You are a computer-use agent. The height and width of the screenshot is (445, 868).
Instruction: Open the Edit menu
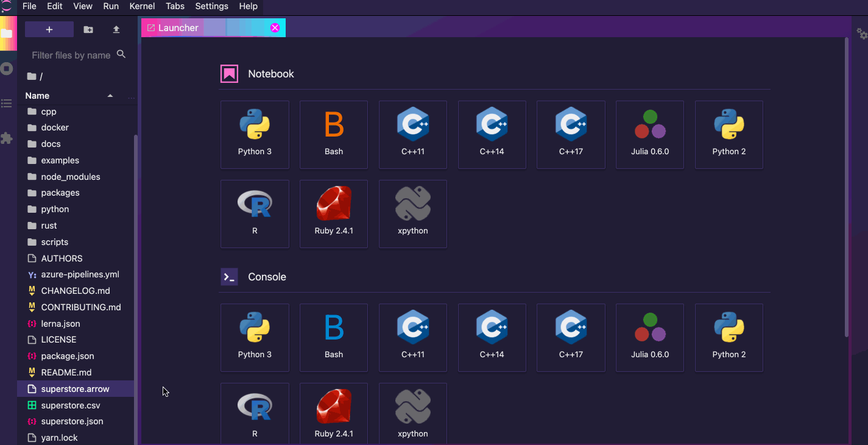(55, 6)
